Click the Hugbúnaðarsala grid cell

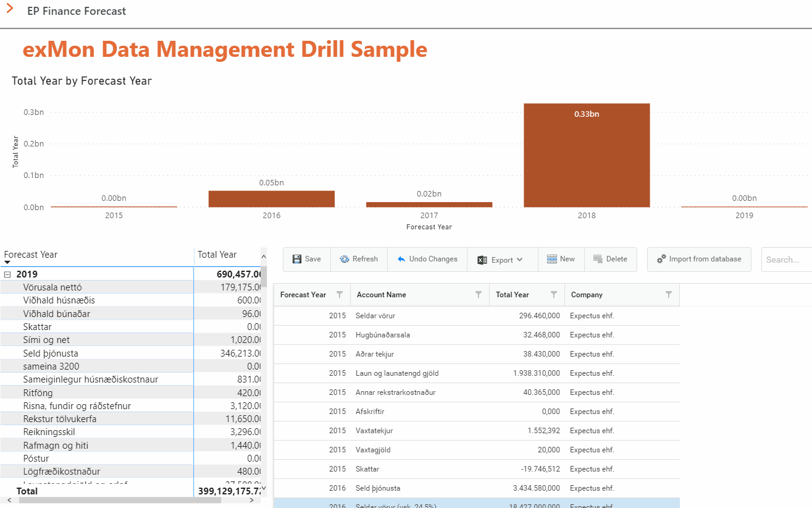(x=420, y=335)
